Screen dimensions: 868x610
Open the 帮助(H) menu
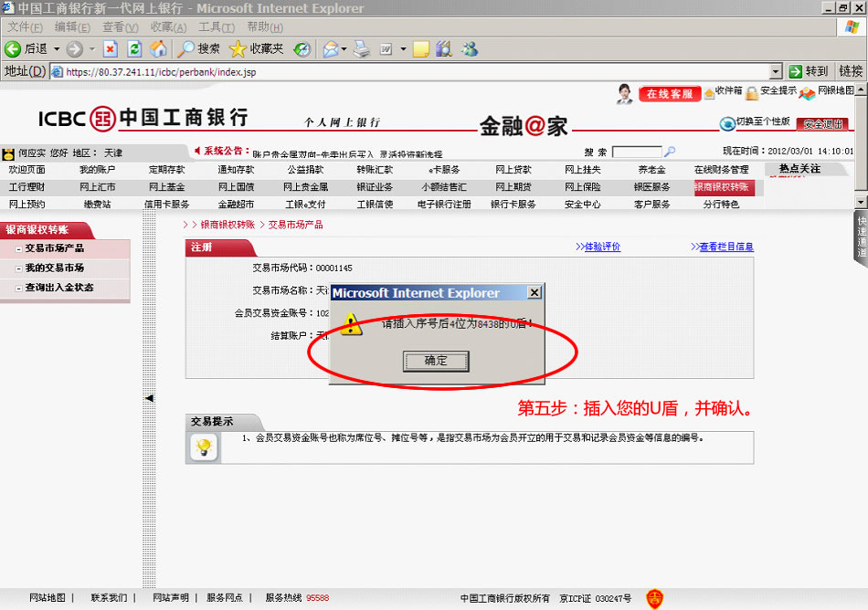click(x=265, y=27)
